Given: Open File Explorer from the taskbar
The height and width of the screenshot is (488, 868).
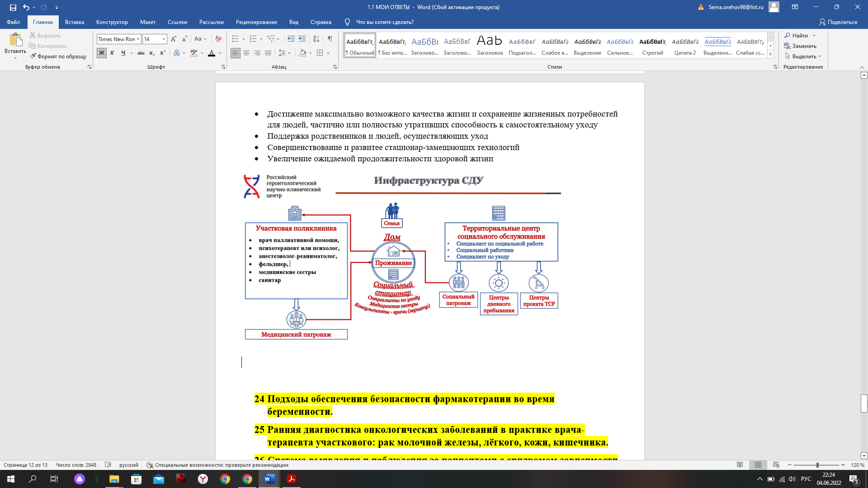Looking at the screenshot, I should 114,479.
